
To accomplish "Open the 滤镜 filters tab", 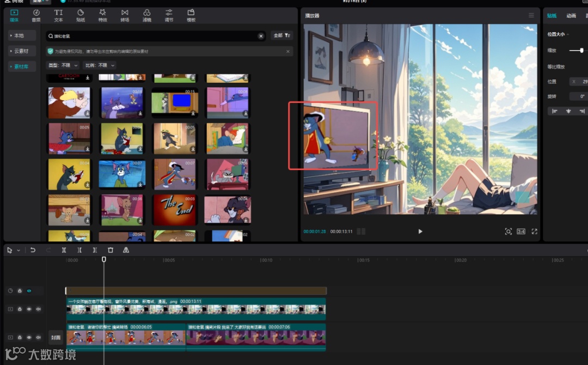I will (x=146, y=15).
